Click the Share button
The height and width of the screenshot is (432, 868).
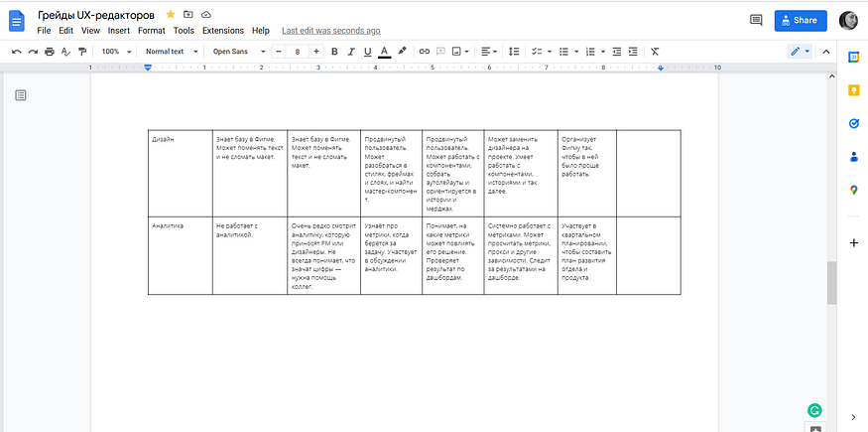801,21
